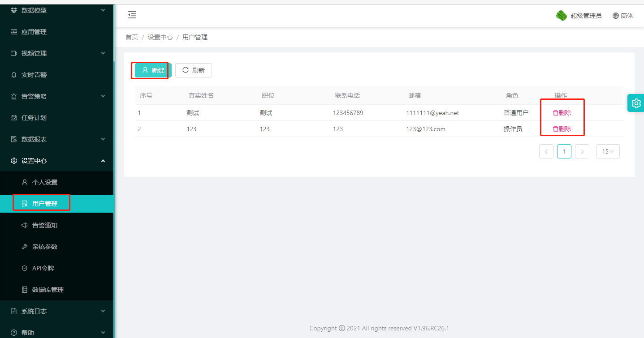
Task: Click the 刷新 button
Action: (193, 70)
